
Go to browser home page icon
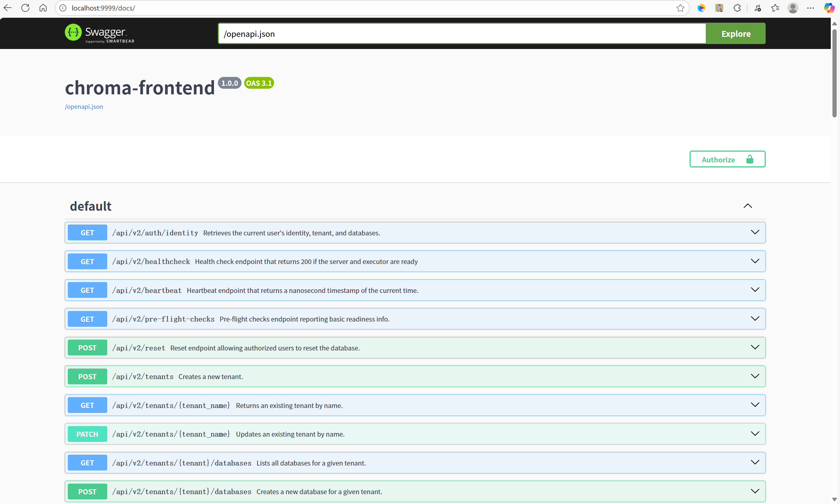coord(43,8)
